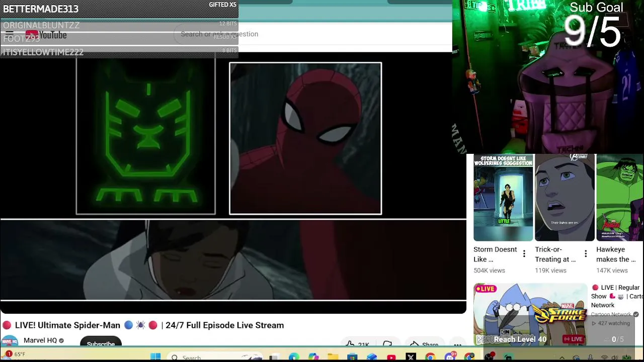Open the 'Trick-or-Treating at' Short thumbnail
Screen dimensions: 644x362
[565, 198]
